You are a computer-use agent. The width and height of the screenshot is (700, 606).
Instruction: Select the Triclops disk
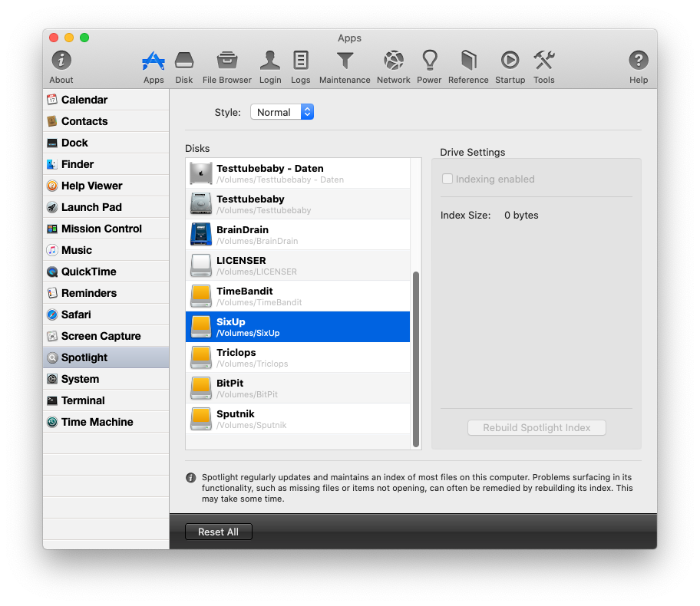pos(298,357)
